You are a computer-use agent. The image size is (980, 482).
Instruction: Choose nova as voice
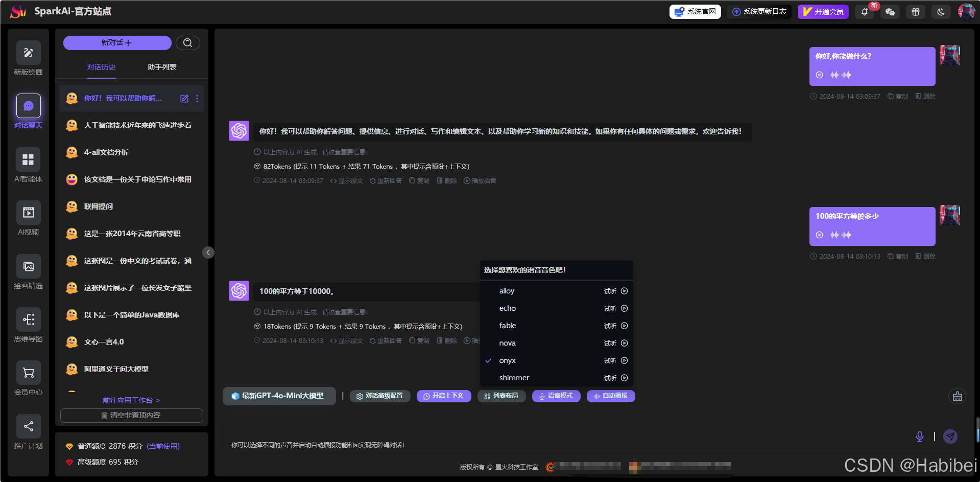tap(508, 343)
